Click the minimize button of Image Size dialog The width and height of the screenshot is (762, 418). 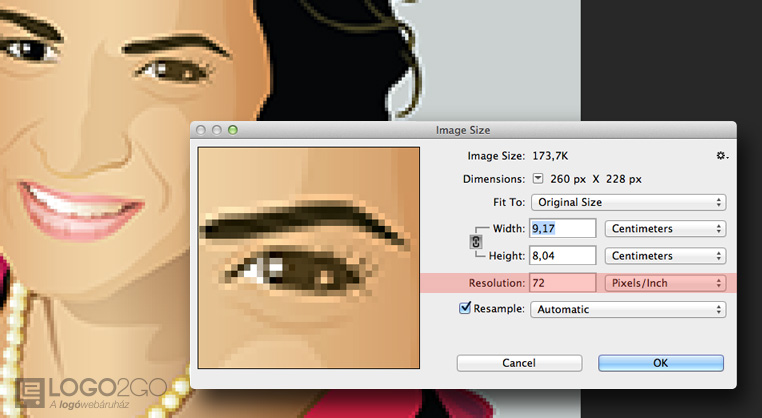click(x=217, y=130)
